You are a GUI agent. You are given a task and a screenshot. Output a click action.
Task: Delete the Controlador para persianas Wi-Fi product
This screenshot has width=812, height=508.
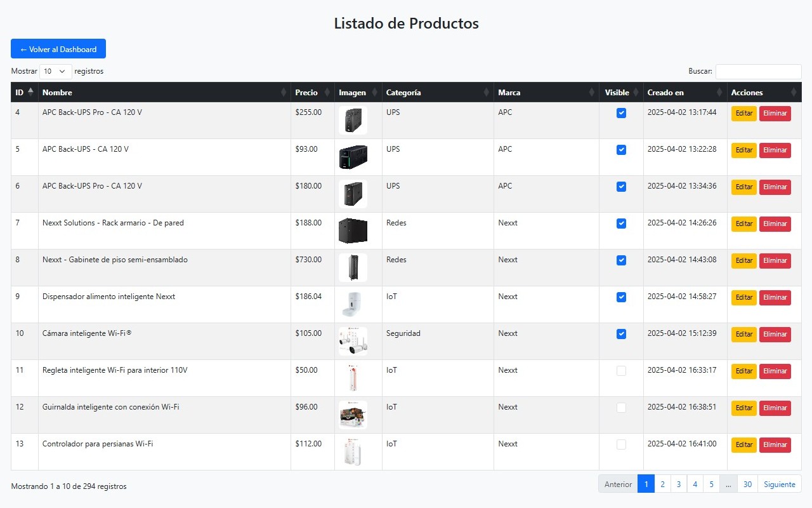click(x=775, y=445)
